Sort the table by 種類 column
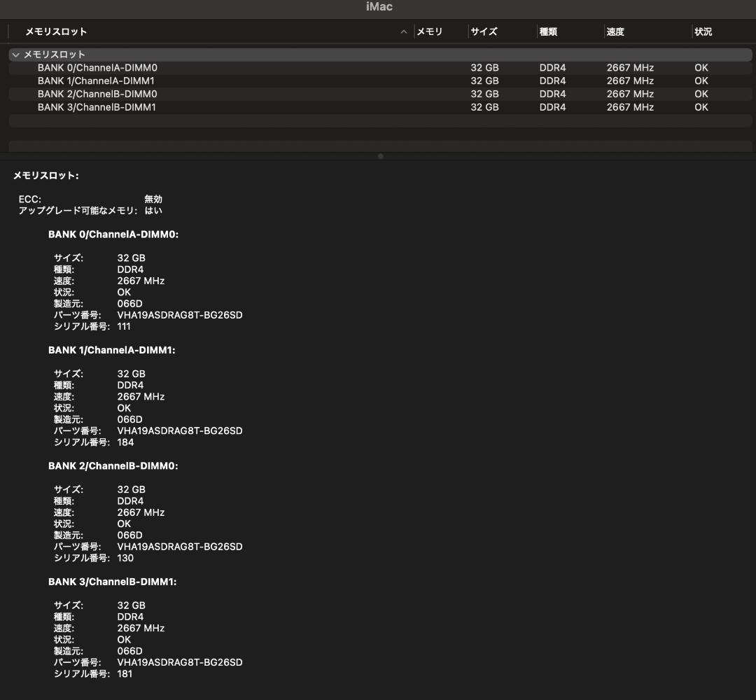 (x=548, y=31)
